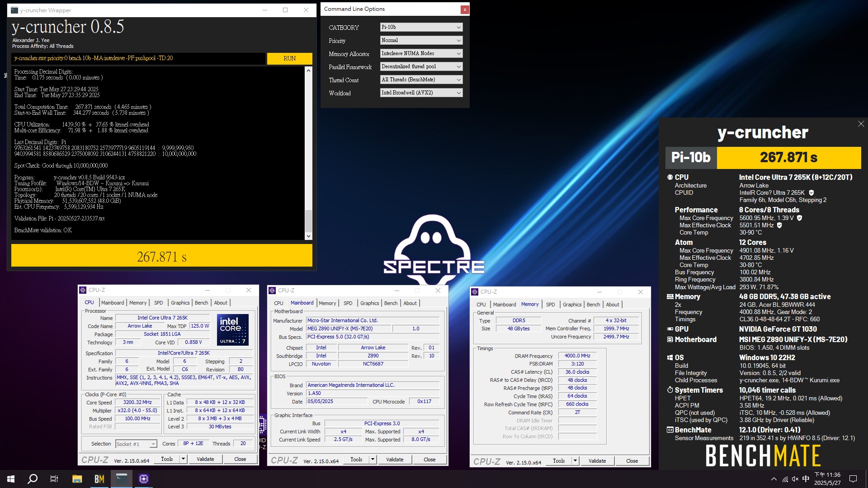
Task: Click the taskbar clock showing 11:36
Action: [827, 479]
